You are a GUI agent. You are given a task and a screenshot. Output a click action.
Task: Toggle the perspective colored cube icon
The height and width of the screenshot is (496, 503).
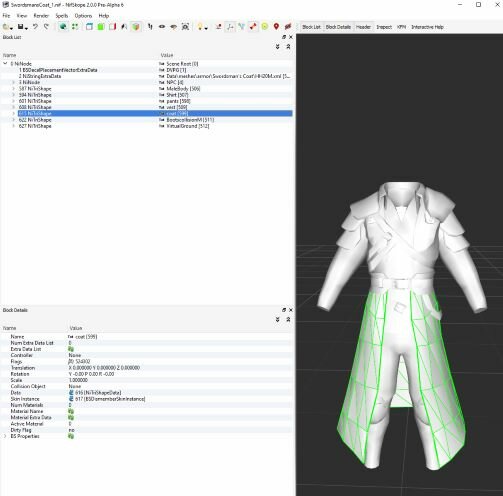(136, 27)
